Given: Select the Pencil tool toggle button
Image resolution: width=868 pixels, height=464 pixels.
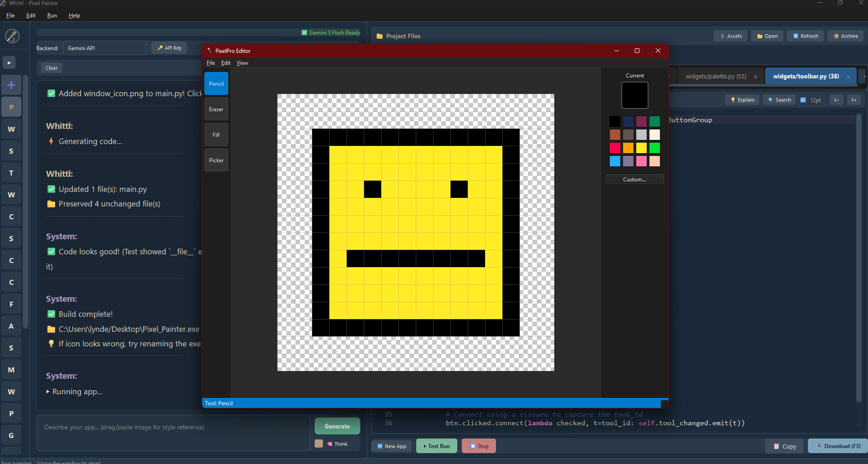Looking at the screenshot, I should (x=216, y=84).
